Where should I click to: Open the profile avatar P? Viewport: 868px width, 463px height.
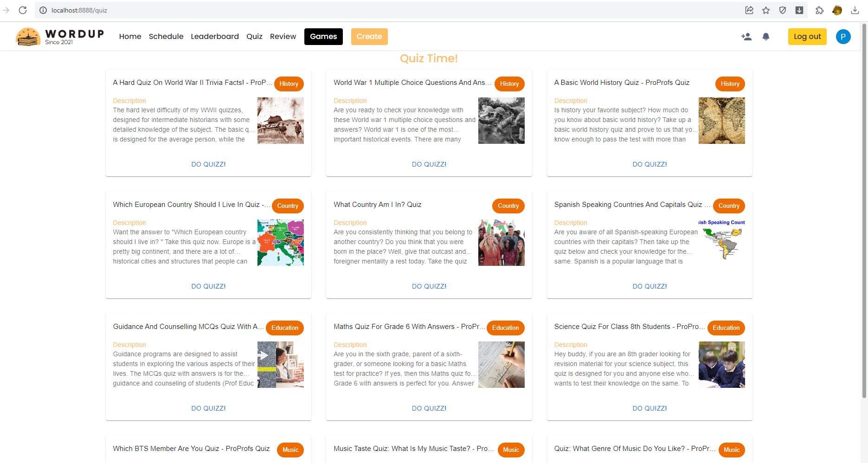coord(843,37)
